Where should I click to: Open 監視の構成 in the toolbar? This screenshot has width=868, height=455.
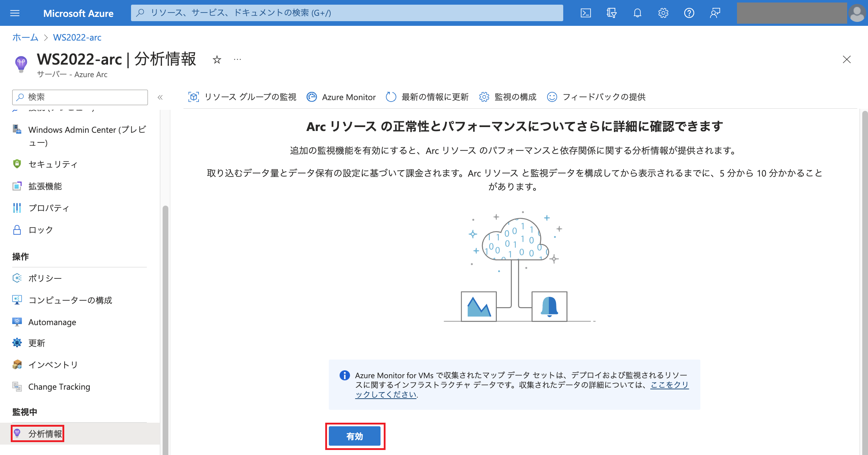[508, 97]
